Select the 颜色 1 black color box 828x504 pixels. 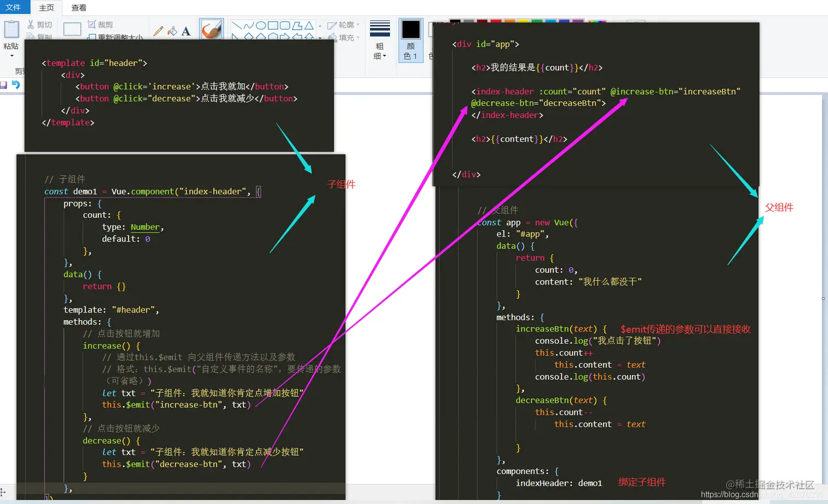coord(411,40)
